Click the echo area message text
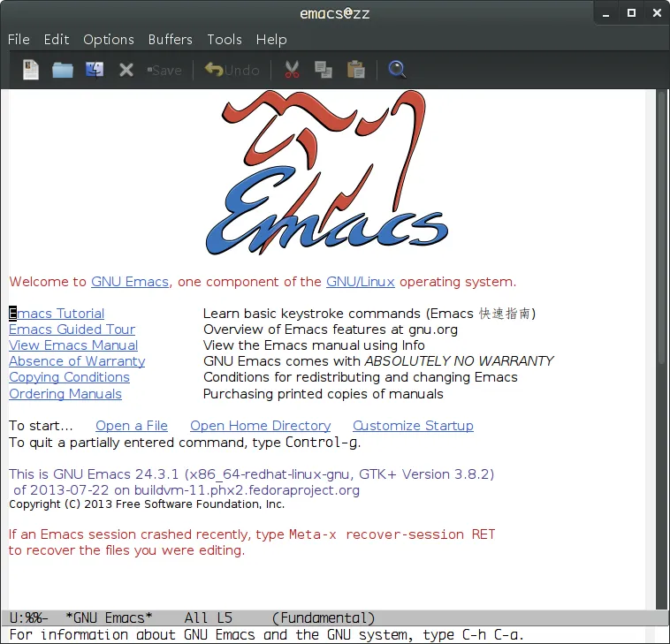Screen dimensions: 670x644 266,635
